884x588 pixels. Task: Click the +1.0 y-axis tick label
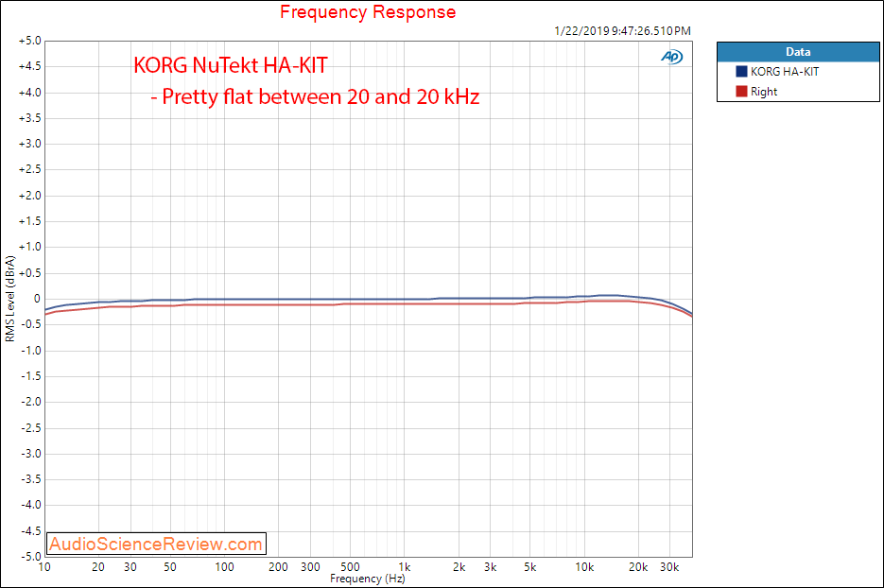[30, 247]
